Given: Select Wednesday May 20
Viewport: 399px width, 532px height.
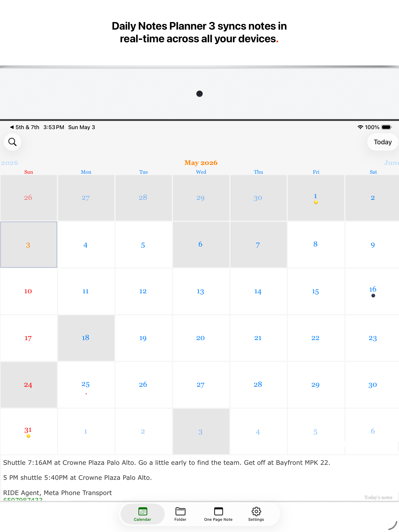Looking at the screenshot, I should click(201, 338).
